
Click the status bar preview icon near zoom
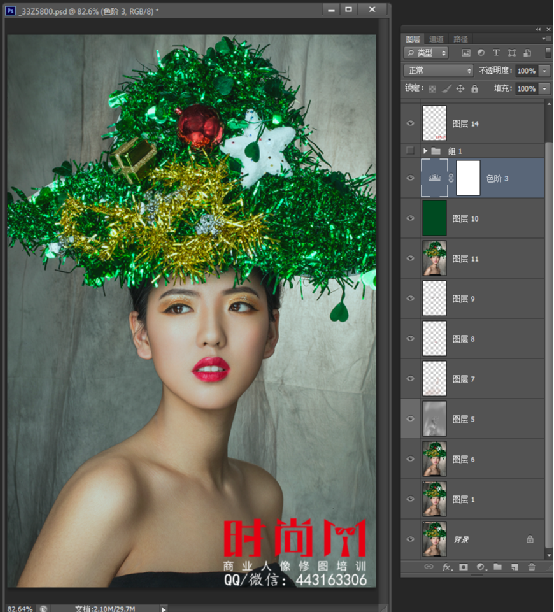pos(43,608)
